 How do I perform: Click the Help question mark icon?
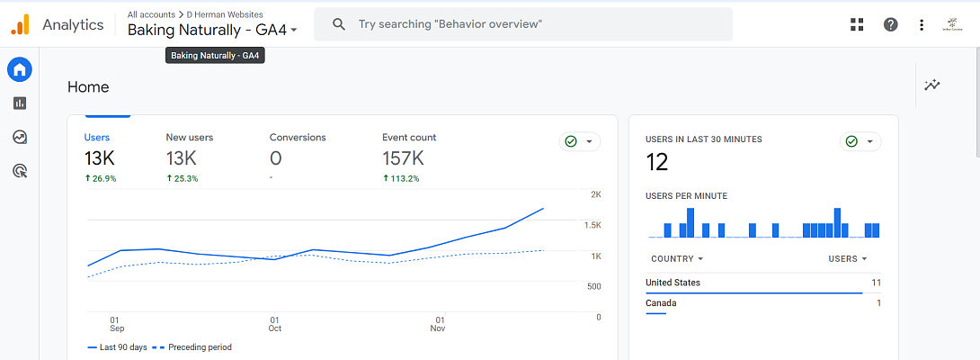890,24
